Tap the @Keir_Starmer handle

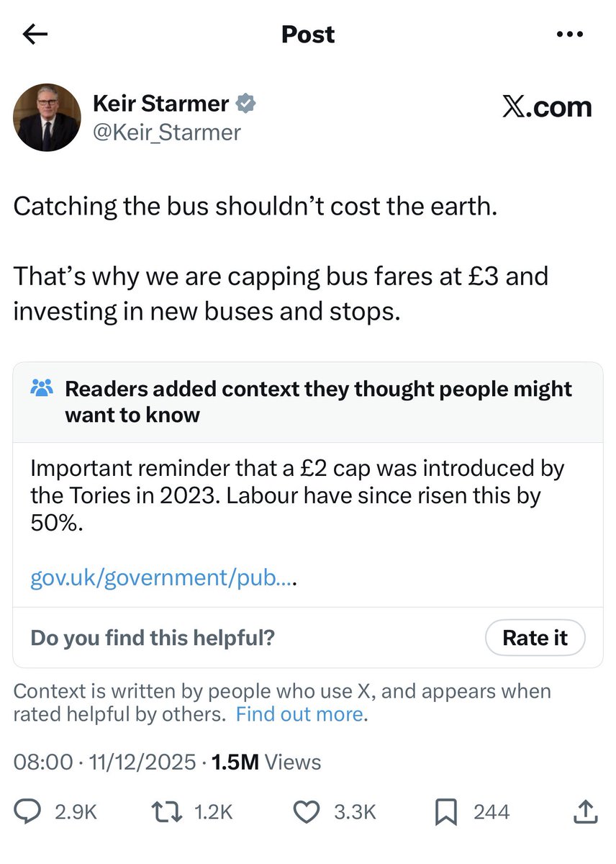[x=167, y=132]
